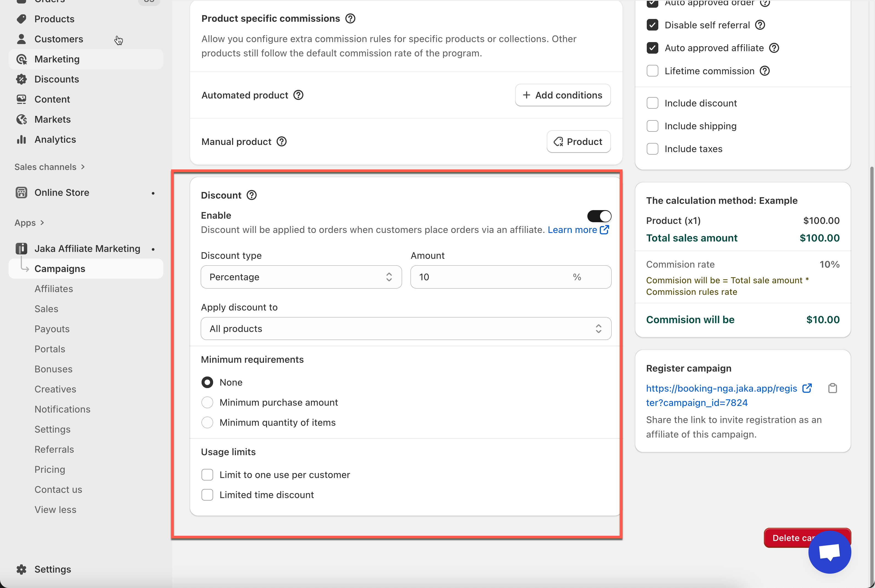Open the Analytics bar chart icon

coord(21,139)
